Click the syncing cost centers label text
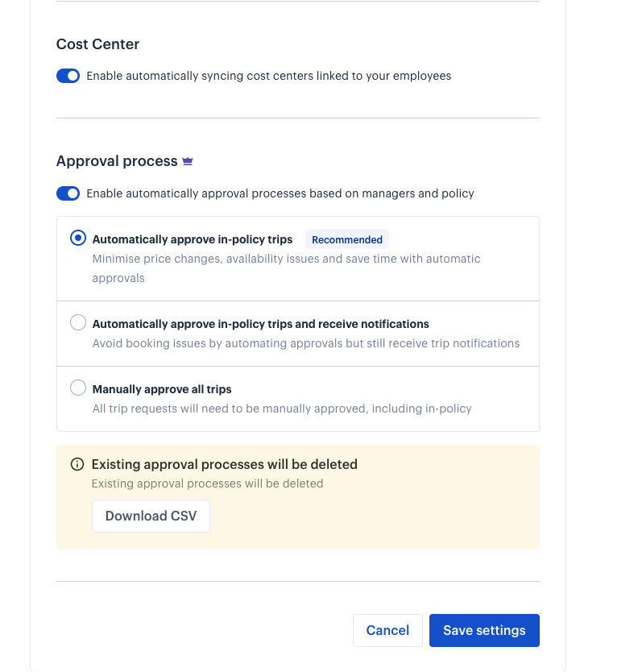The width and height of the screenshot is (638, 672). click(x=269, y=76)
